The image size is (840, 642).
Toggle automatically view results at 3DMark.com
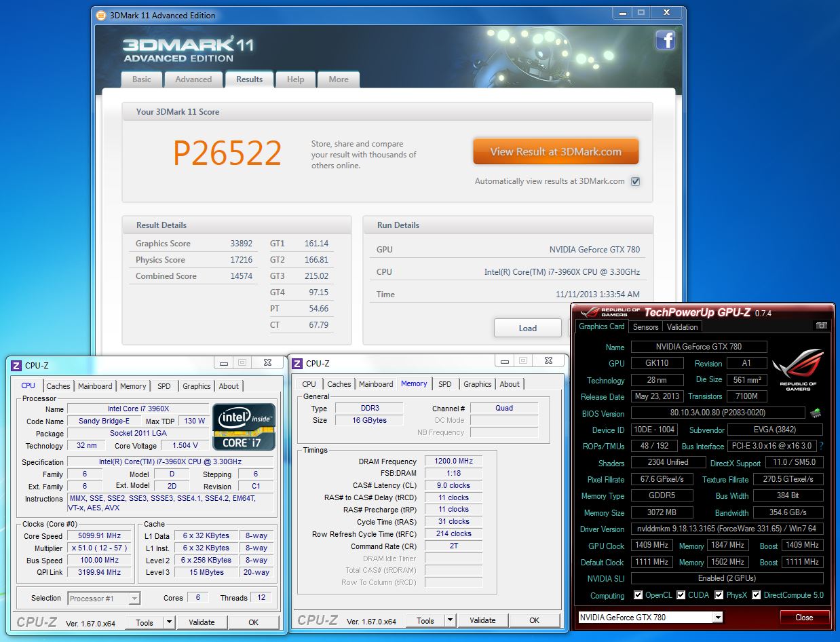click(x=636, y=181)
